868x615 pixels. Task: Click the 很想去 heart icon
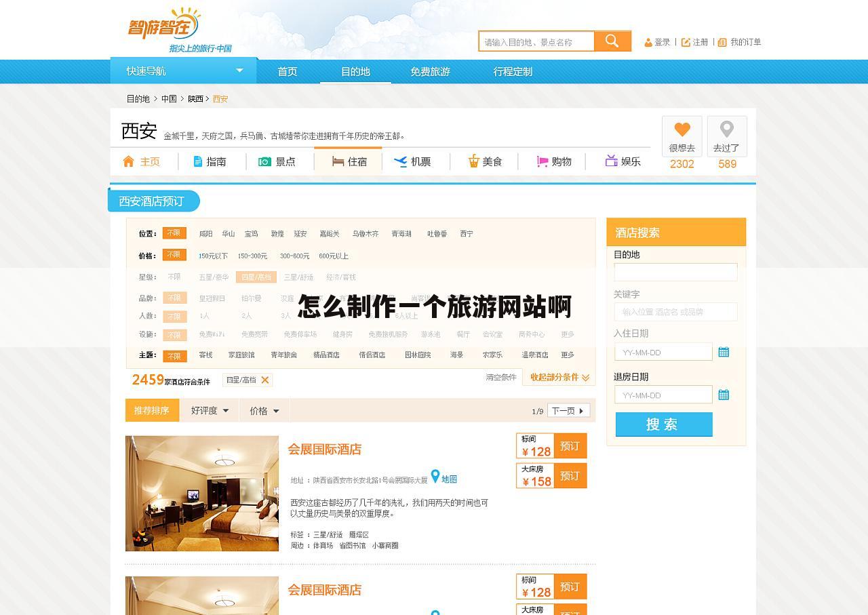(x=682, y=129)
